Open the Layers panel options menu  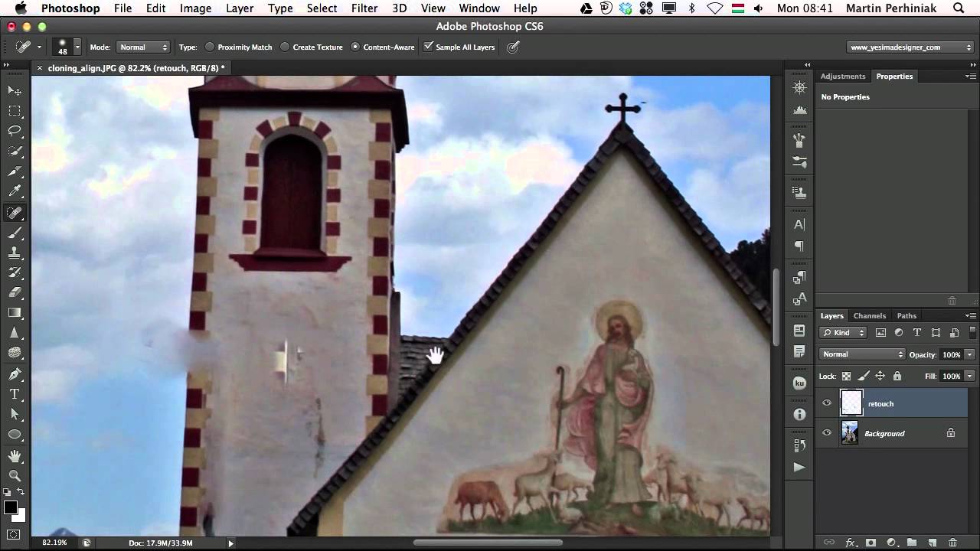point(971,316)
